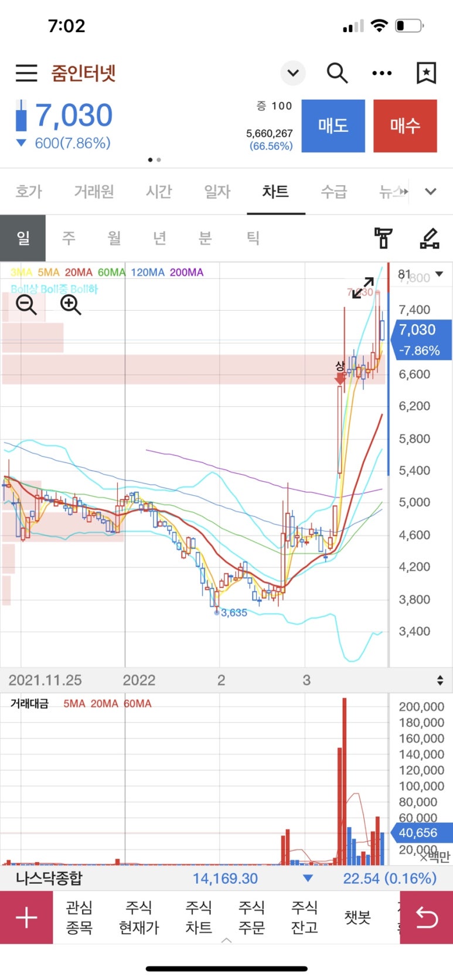
Task: Expand the tab list chevron
Action: (431, 191)
